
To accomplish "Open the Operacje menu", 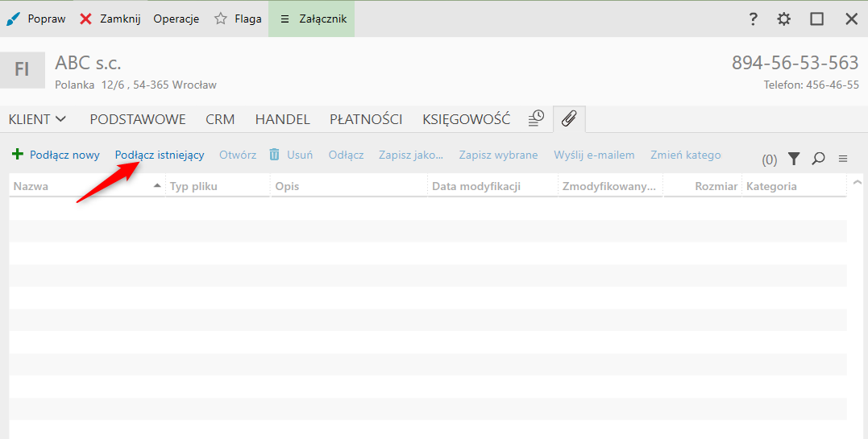I will point(176,19).
